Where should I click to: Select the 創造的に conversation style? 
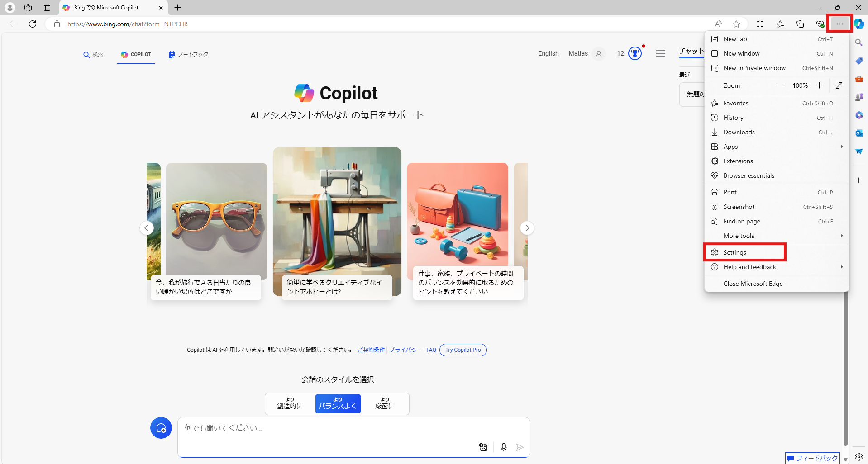290,403
